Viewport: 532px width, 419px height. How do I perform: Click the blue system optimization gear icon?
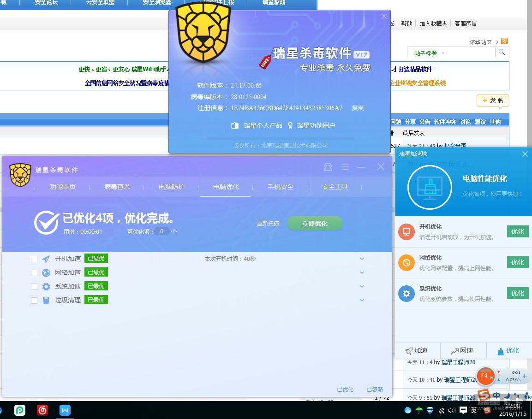coord(406,294)
